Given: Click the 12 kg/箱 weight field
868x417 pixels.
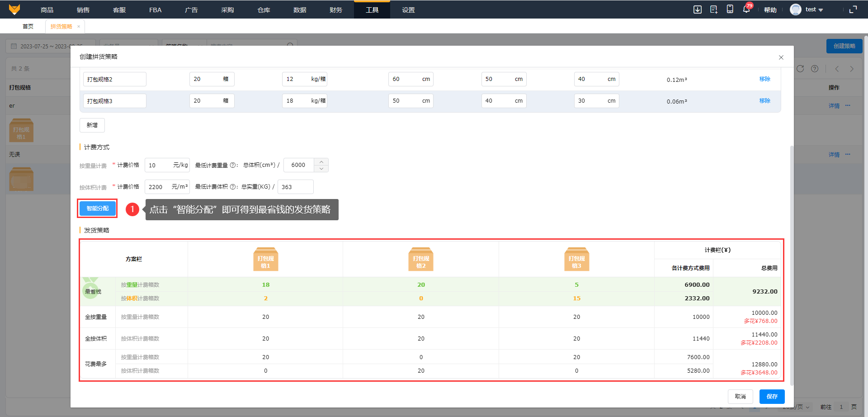Looking at the screenshot, I should 305,79.
